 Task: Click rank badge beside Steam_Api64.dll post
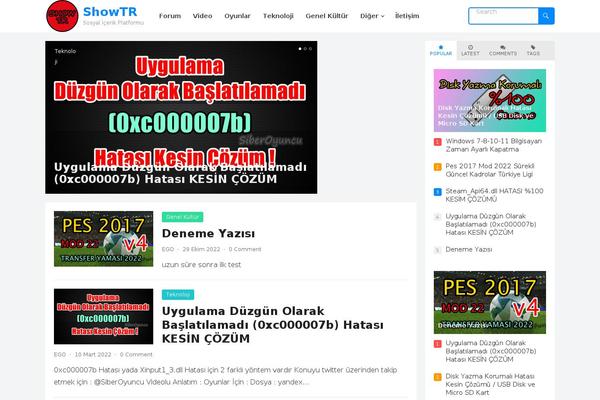click(437, 192)
